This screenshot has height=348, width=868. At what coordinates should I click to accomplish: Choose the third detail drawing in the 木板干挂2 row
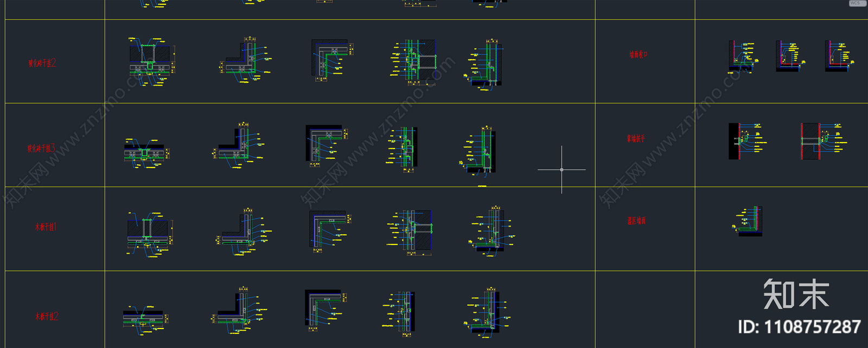pyautogui.click(x=326, y=310)
